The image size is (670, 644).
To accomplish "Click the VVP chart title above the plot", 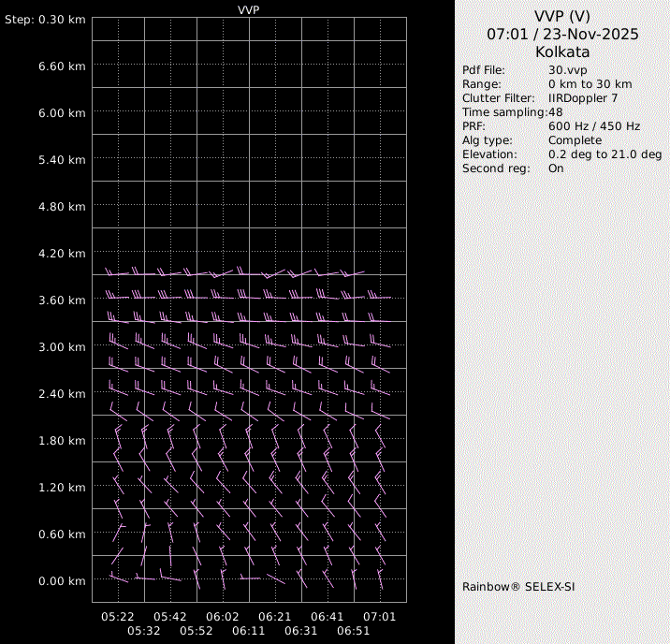I will tap(248, 9).
